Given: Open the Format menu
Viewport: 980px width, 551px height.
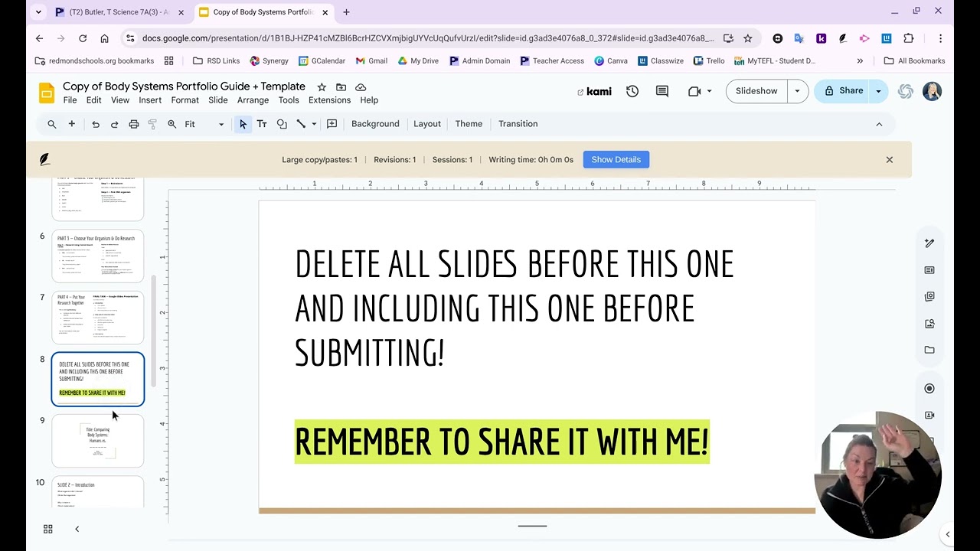Looking at the screenshot, I should [x=185, y=100].
